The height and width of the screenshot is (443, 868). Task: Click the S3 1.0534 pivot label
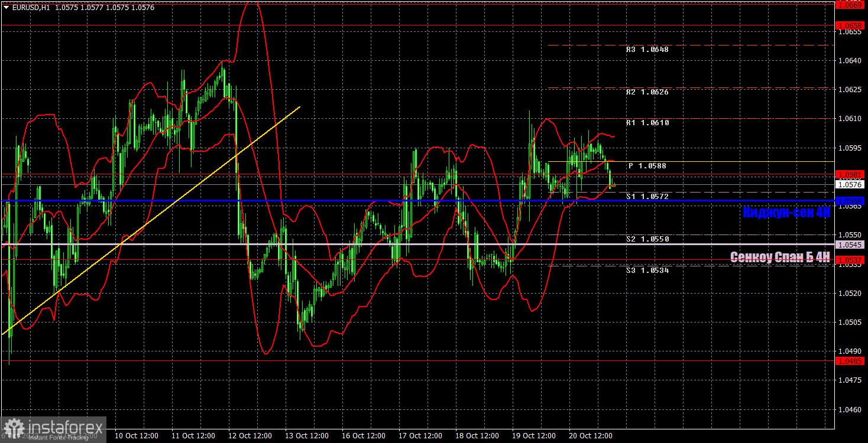[647, 270]
